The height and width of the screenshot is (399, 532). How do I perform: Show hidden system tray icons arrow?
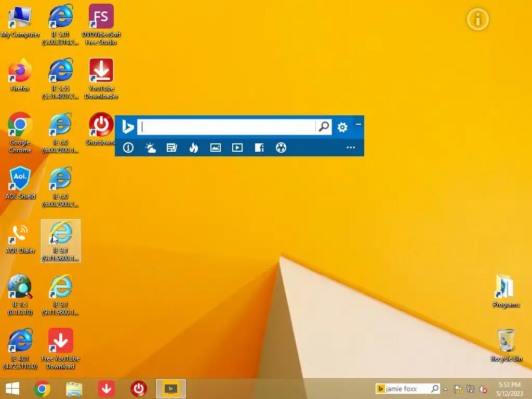(446, 389)
